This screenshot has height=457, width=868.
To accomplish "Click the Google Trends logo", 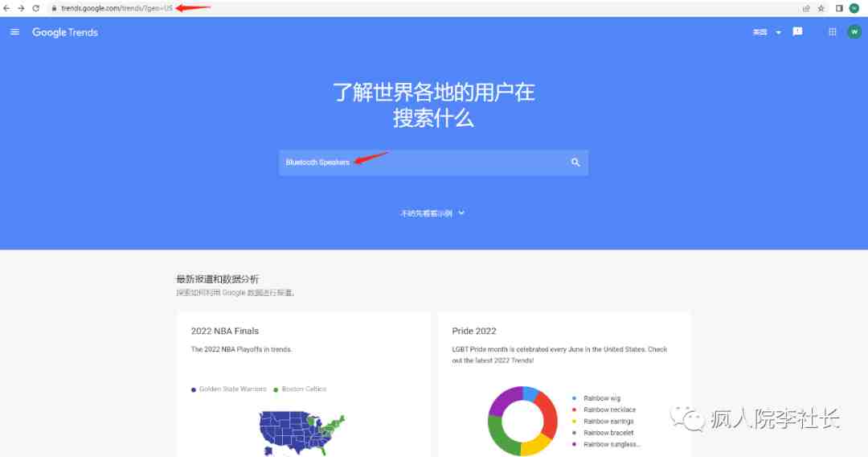I will pos(65,33).
